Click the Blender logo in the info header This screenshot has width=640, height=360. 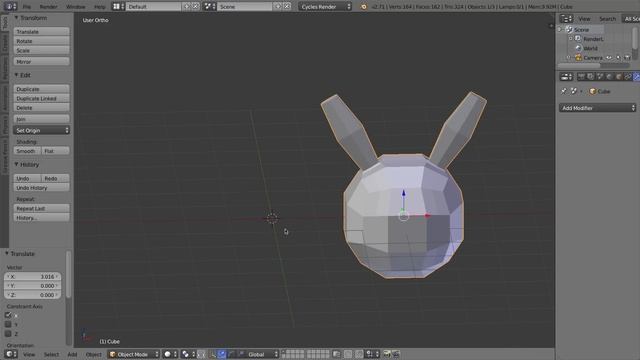(x=363, y=7)
